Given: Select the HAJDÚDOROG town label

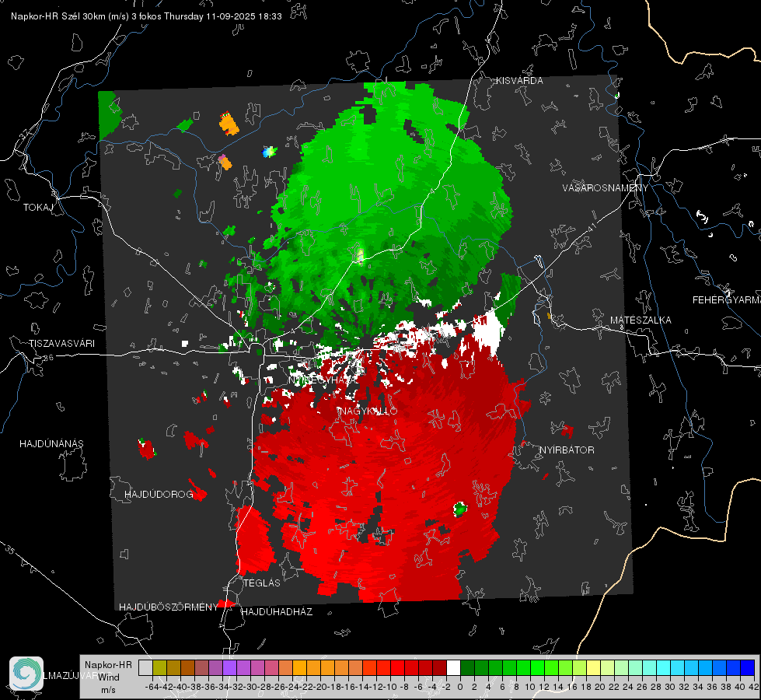Looking at the screenshot, I should pos(159,495).
